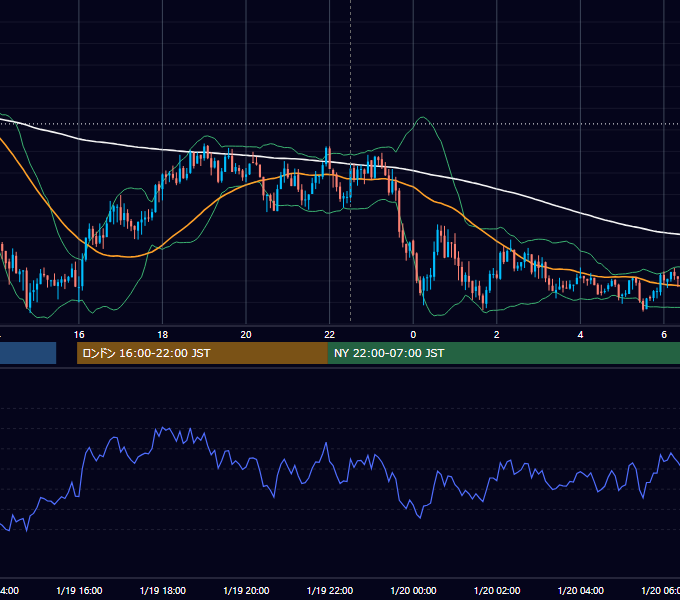This screenshot has height=600, width=680.
Task: Click the 4 hour axis label
Action: coord(580,335)
